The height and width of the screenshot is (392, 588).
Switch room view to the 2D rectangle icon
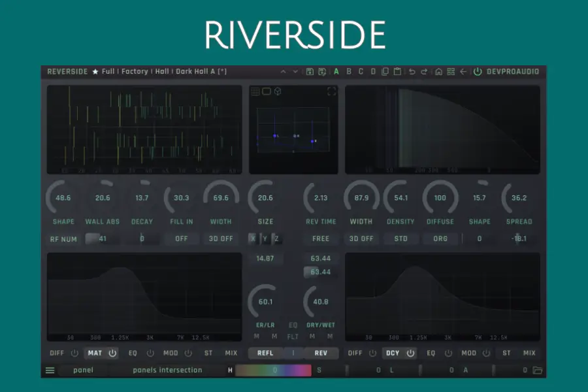click(x=267, y=91)
